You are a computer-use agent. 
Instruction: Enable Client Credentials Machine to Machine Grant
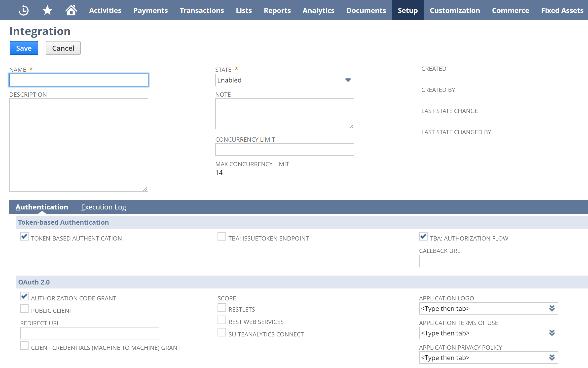point(24,346)
